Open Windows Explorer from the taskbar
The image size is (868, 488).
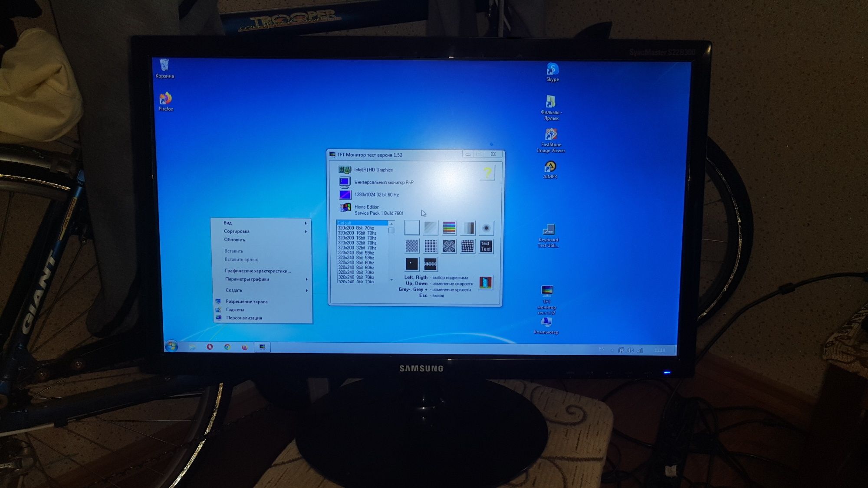click(x=192, y=347)
